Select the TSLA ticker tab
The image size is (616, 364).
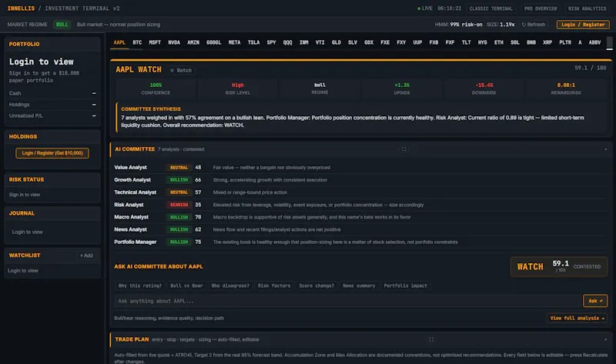[x=253, y=42]
